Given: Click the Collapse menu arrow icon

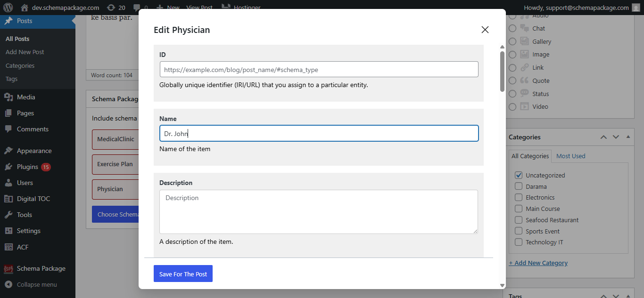Looking at the screenshot, I should [x=8, y=284].
